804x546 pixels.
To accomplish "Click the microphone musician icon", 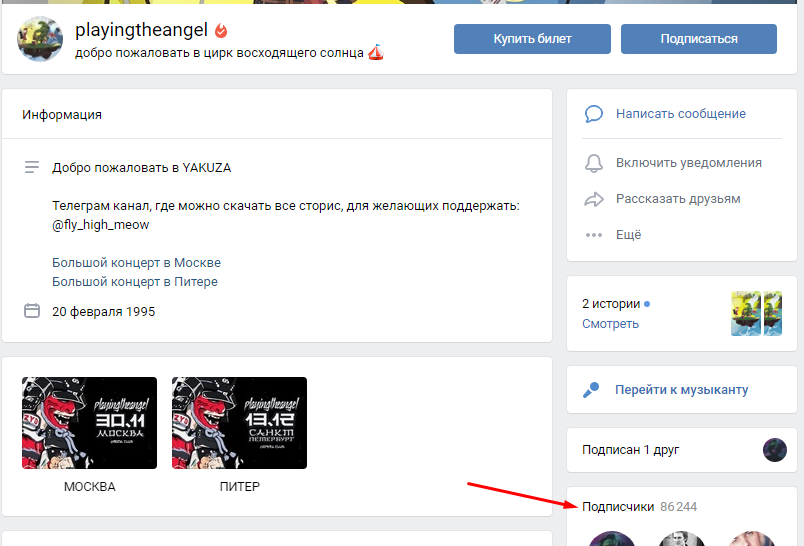I will [591, 390].
